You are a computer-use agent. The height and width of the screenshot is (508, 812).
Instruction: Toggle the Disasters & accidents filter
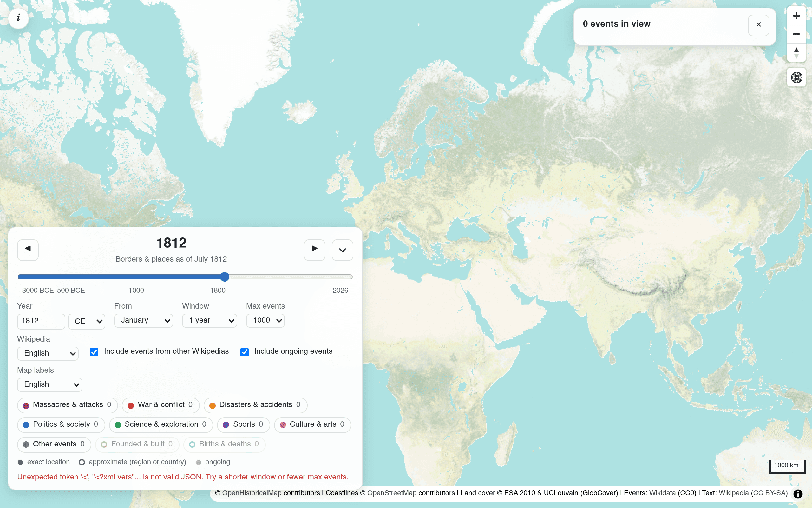tap(256, 405)
